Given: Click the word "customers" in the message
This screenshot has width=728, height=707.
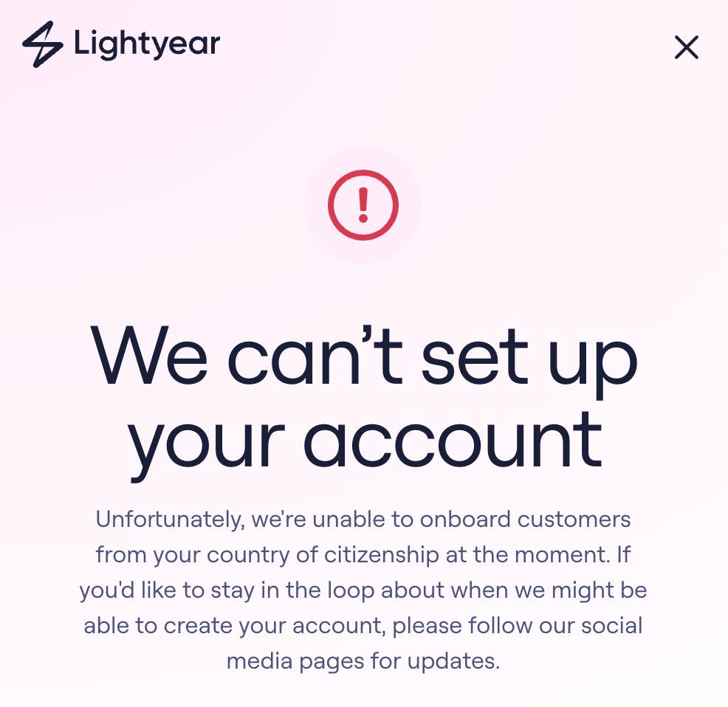Looking at the screenshot, I should tap(574, 520).
